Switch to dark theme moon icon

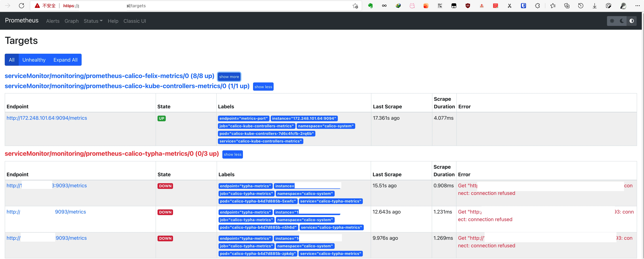pyautogui.click(x=622, y=21)
